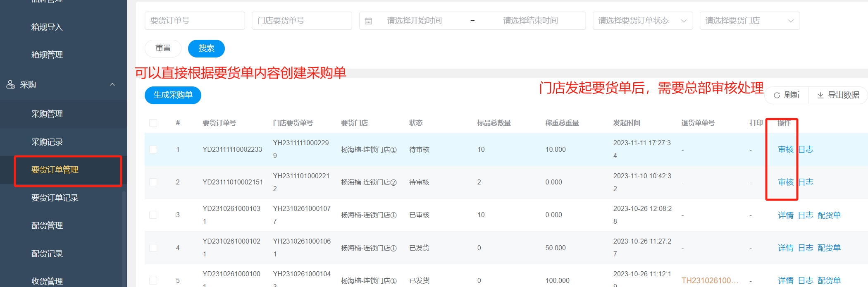This screenshot has height=287, width=868.
Task: Open 配货单 link in row 3
Action: point(829,215)
